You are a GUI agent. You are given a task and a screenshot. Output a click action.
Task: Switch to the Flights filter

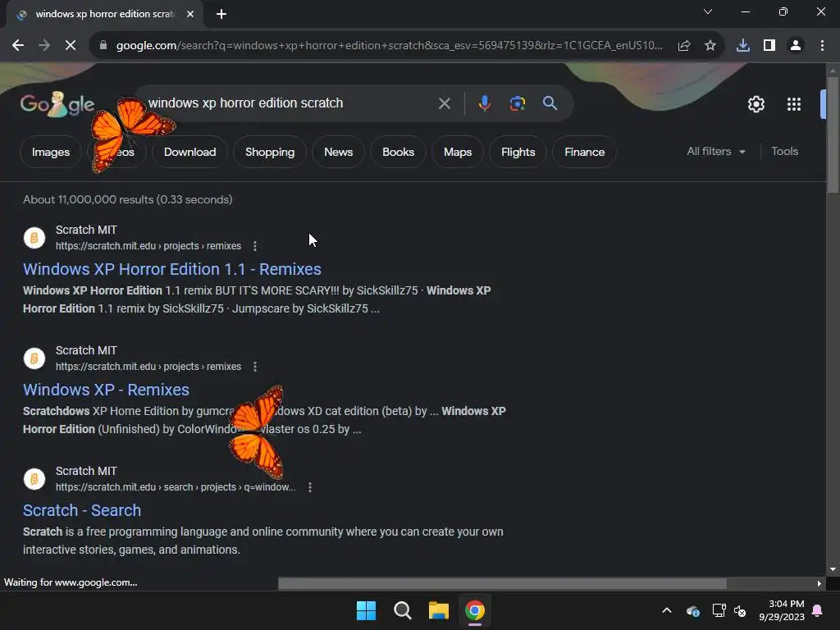tap(518, 152)
